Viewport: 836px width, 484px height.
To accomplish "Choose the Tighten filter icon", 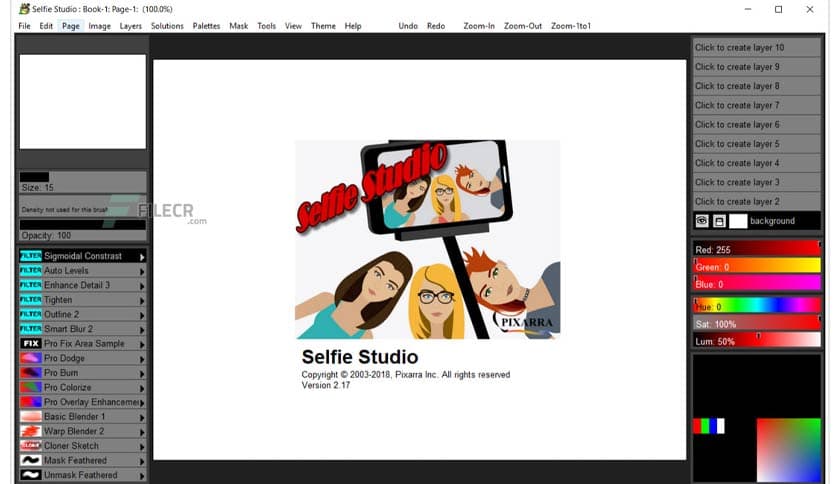I will (30, 300).
